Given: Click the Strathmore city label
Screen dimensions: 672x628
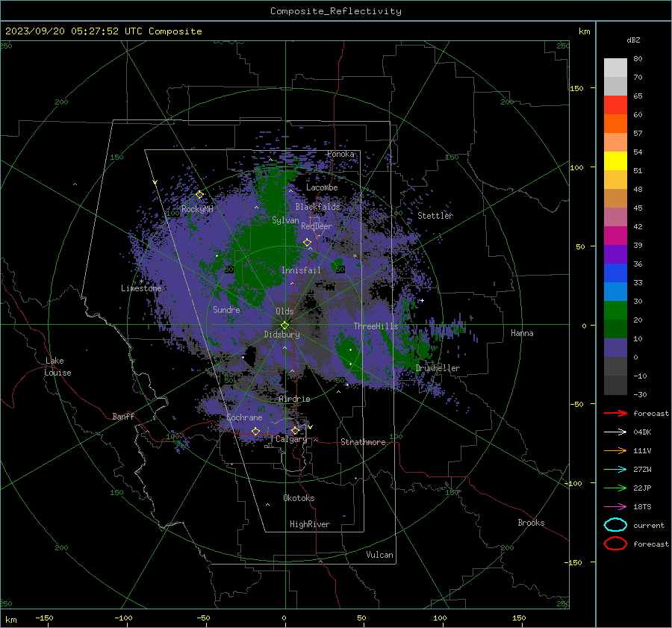Looking at the screenshot, I should coord(363,442).
